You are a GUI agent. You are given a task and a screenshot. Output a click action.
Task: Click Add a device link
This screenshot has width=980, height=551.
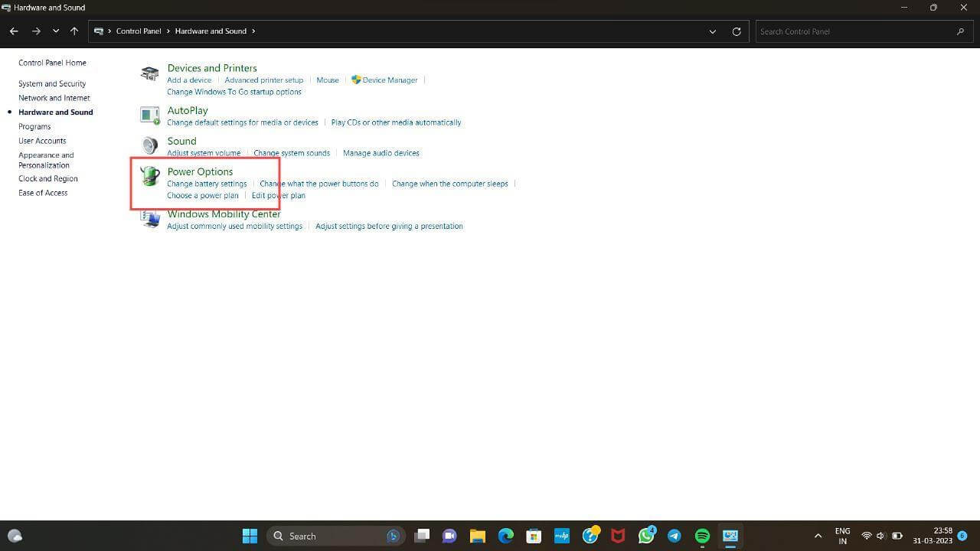coord(189,80)
